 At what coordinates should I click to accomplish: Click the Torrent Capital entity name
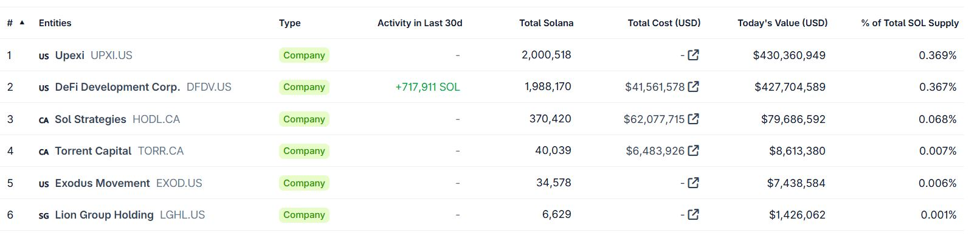[93, 151]
